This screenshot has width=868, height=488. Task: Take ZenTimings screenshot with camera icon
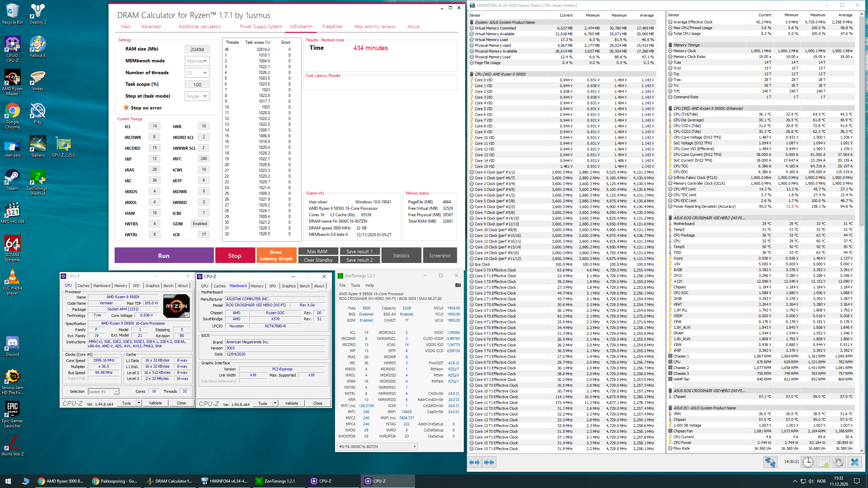pos(458,285)
